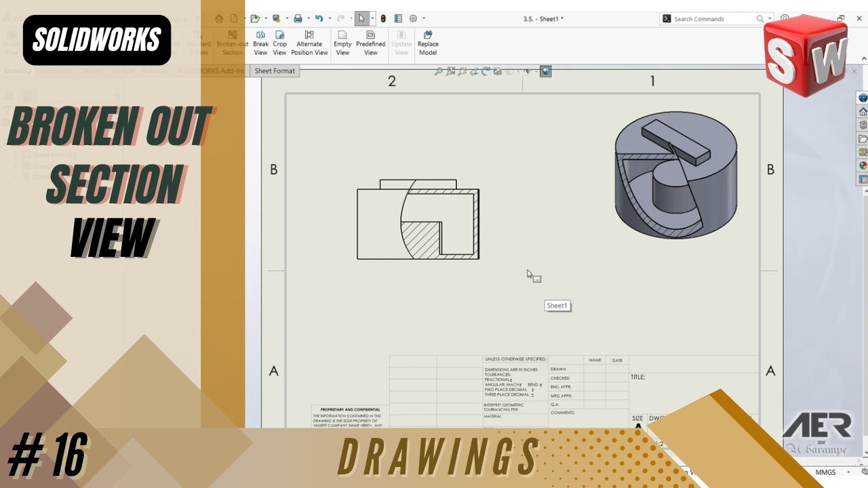Viewport: 868px width, 488px height.
Task: Click the Replace Model button
Action: coord(428,43)
